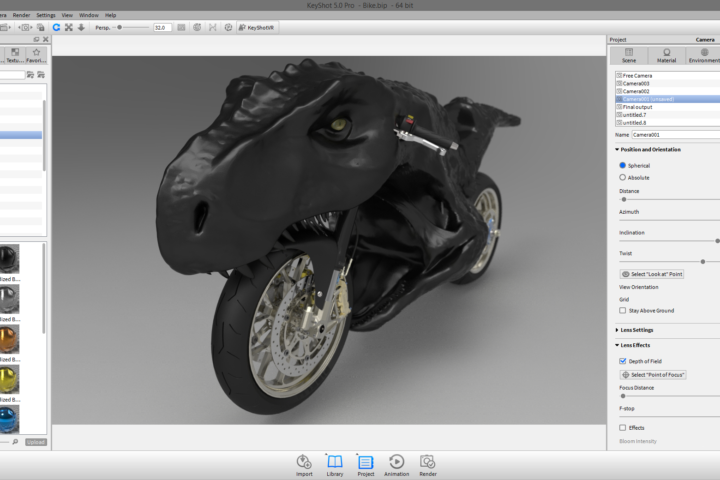Open the Render menu
The image size is (720, 480).
21,15
